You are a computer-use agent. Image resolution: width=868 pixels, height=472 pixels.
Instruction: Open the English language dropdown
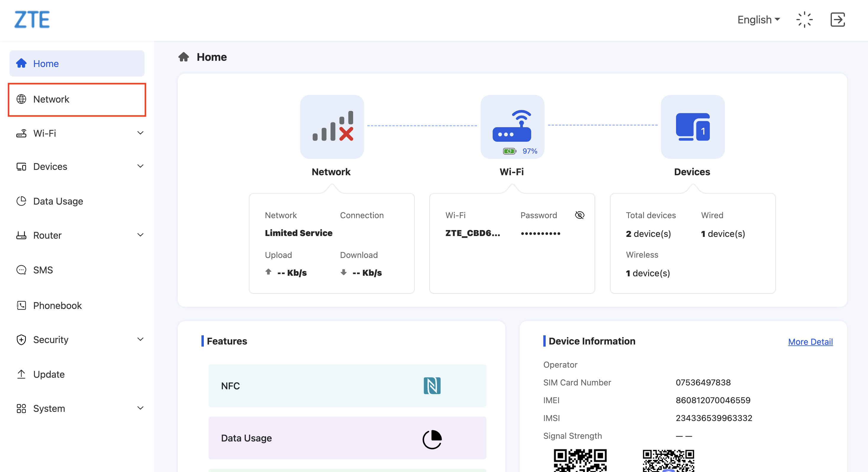[x=758, y=20]
